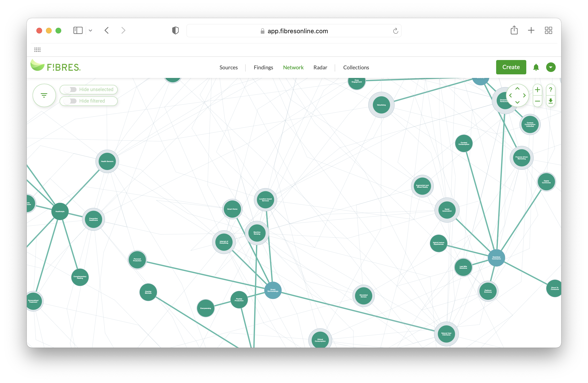Switch to the Findings tab

pos(263,67)
